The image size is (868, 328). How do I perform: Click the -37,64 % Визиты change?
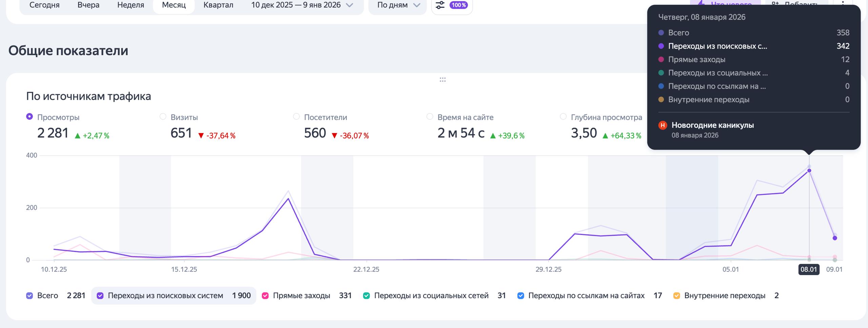tap(217, 136)
